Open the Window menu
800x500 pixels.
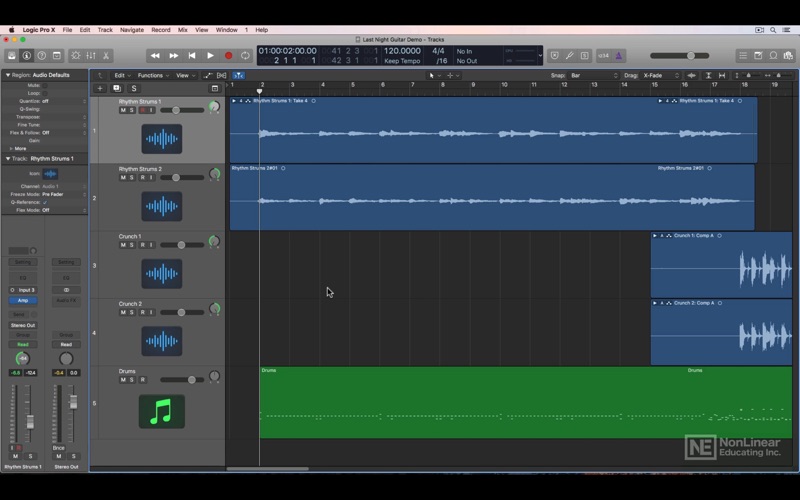227,30
